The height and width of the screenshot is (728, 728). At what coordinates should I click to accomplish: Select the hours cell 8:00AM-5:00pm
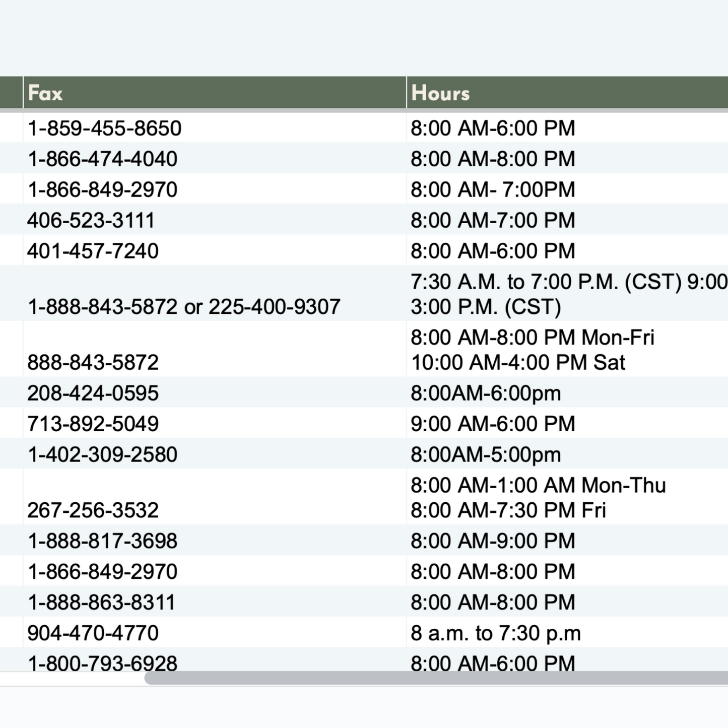[485, 455]
